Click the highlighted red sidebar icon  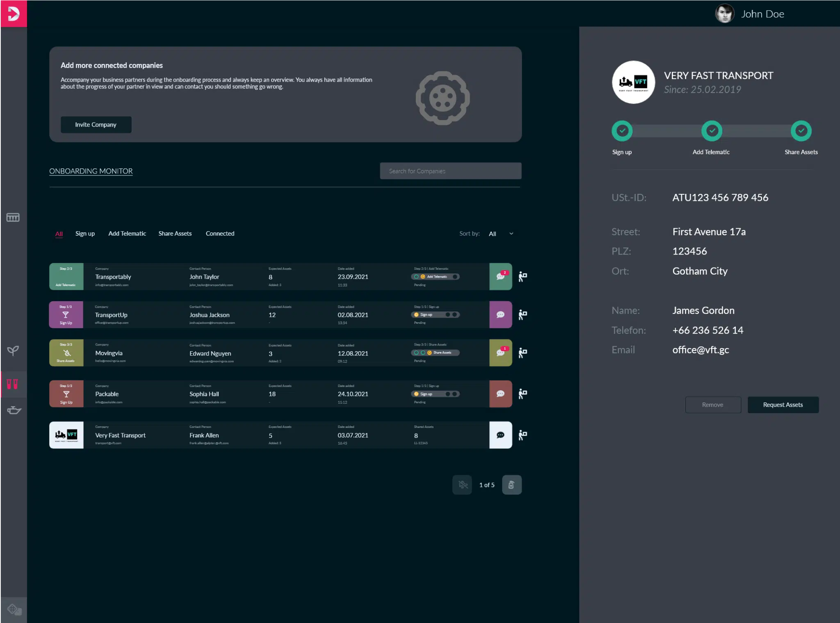[13, 384]
